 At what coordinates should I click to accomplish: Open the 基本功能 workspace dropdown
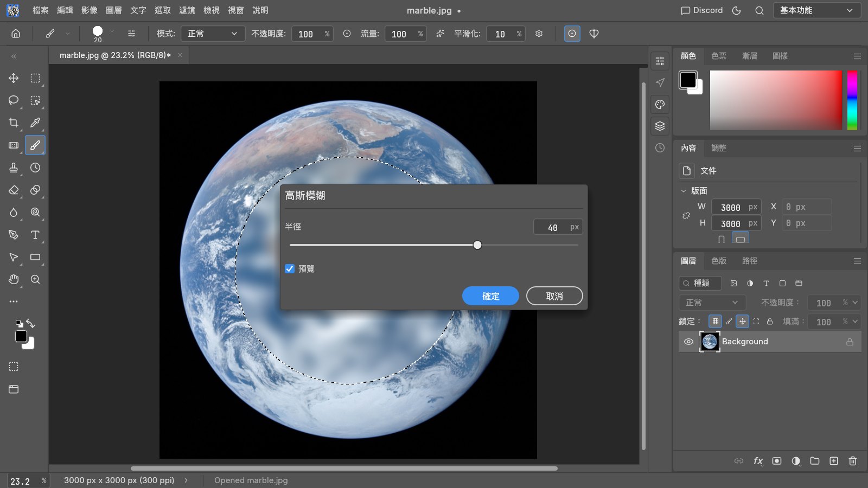816,10
